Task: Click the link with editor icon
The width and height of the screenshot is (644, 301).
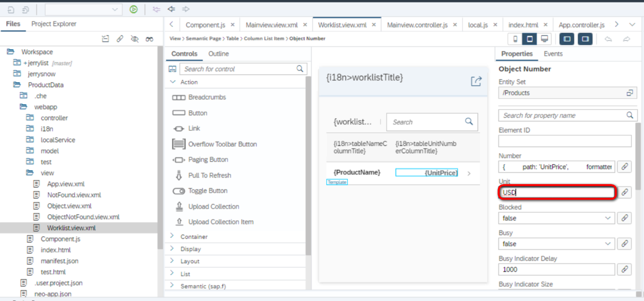Action: (x=120, y=39)
